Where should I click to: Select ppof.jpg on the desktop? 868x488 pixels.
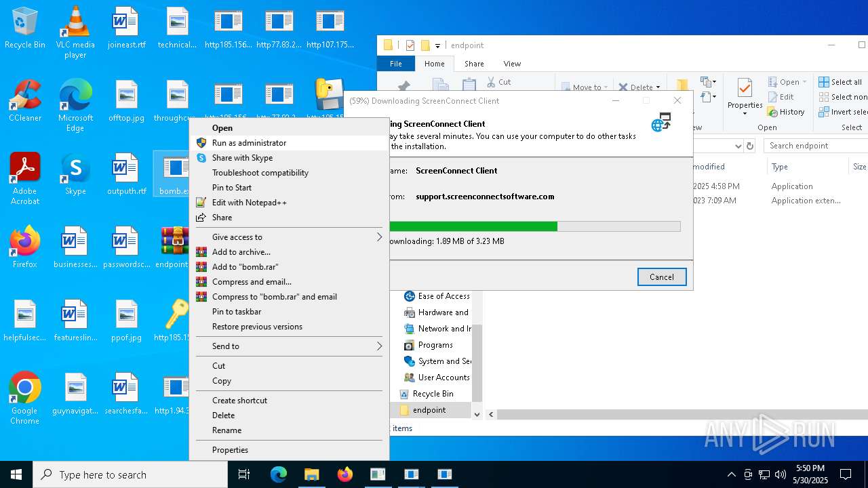pos(126,321)
